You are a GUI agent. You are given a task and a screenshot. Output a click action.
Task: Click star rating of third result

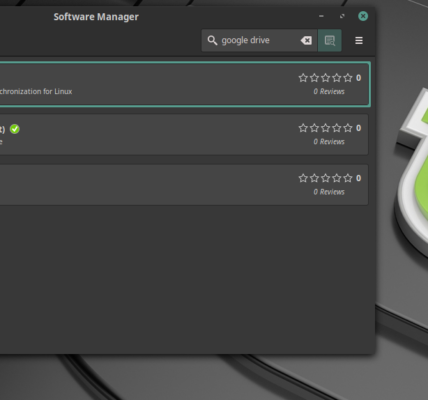[326, 178]
